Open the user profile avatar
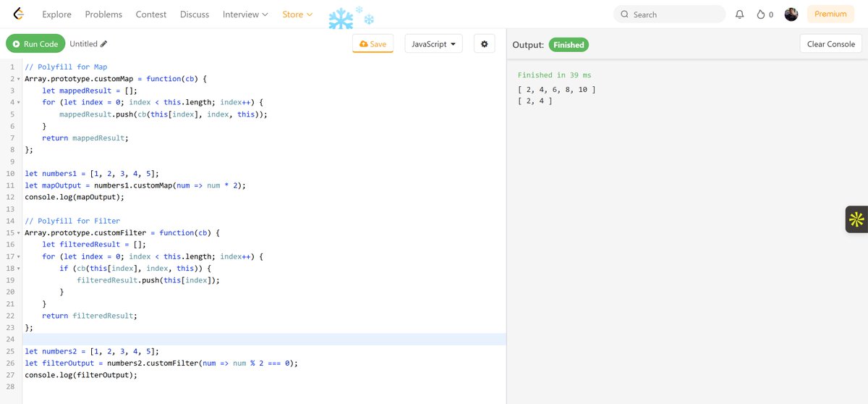The width and height of the screenshot is (868, 404). (791, 14)
